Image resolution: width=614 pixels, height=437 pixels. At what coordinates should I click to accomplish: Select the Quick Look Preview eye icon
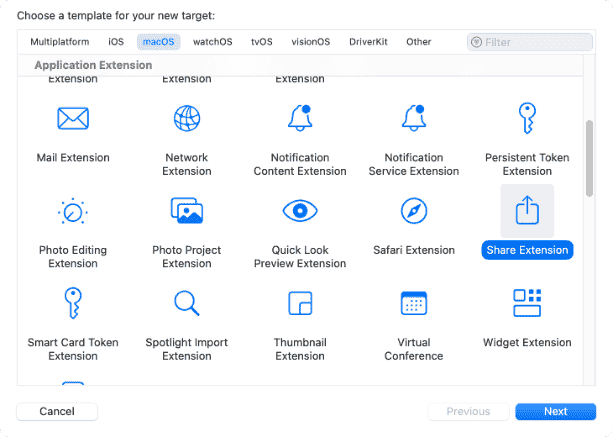point(300,211)
